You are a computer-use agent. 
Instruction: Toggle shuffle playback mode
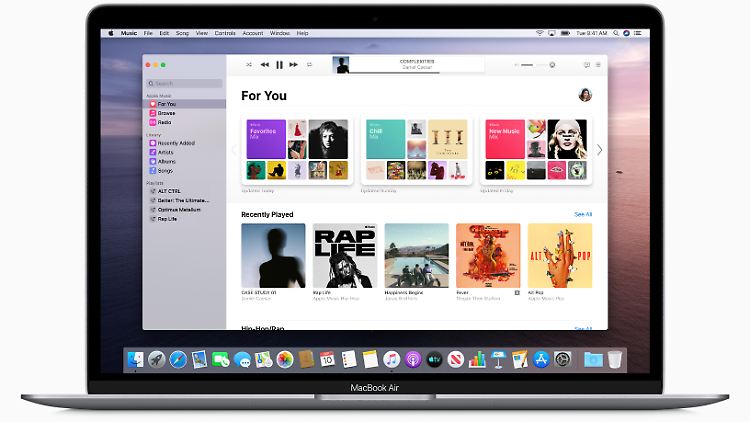[248, 64]
